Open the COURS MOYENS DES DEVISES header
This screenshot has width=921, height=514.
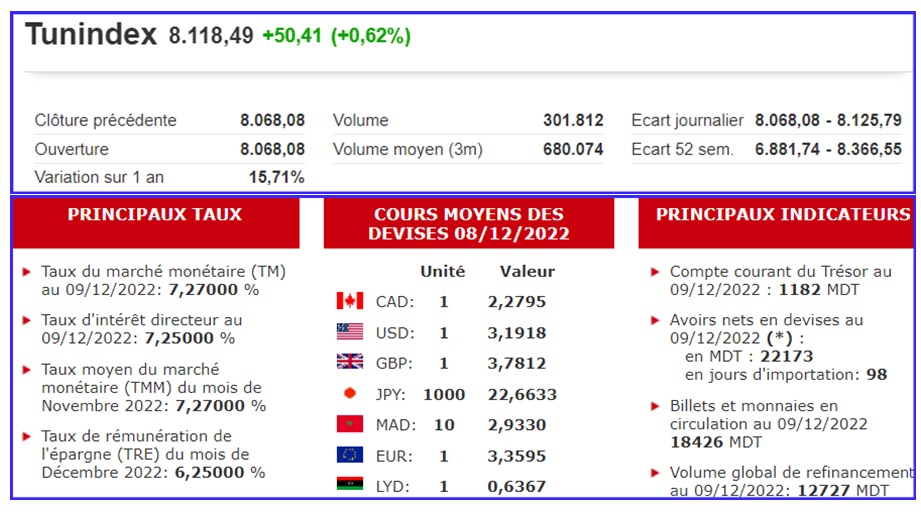[x=469, y=223]
